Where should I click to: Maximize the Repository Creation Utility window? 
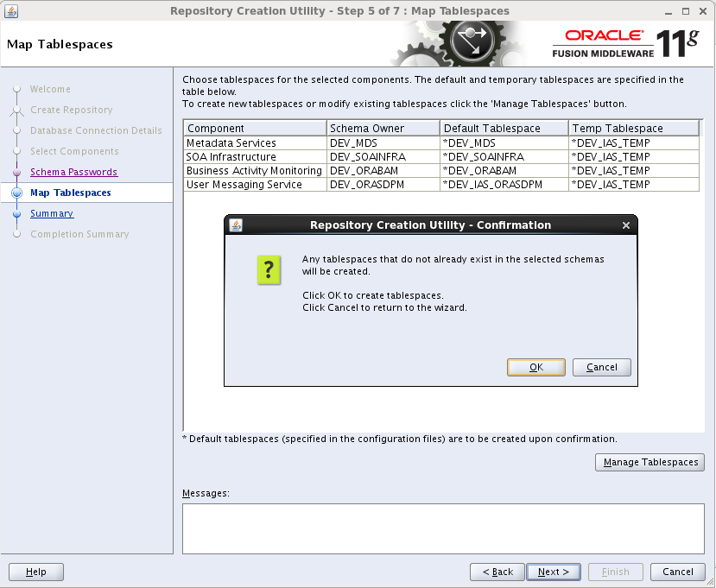tap(685, 11)
